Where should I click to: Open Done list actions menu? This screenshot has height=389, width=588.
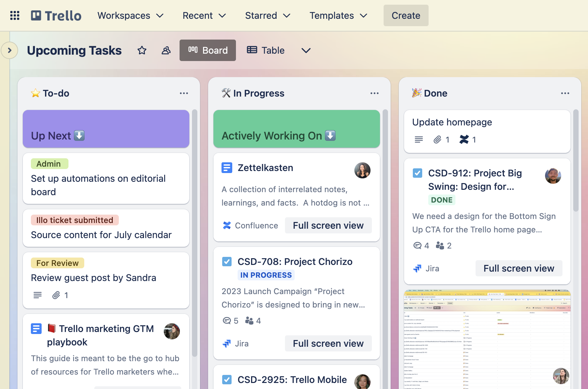click(x=565, y=93)
